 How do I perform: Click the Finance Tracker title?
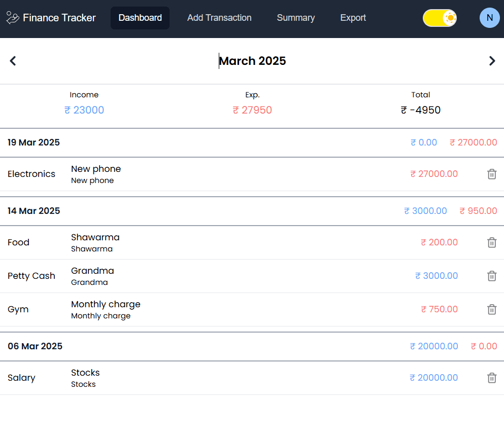click(59, 18)
